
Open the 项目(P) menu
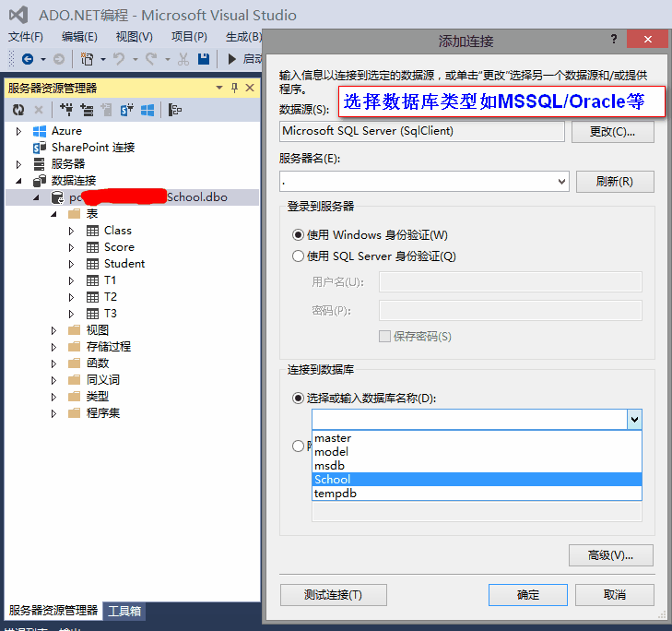pyautogui.click(x=189, y=37)
